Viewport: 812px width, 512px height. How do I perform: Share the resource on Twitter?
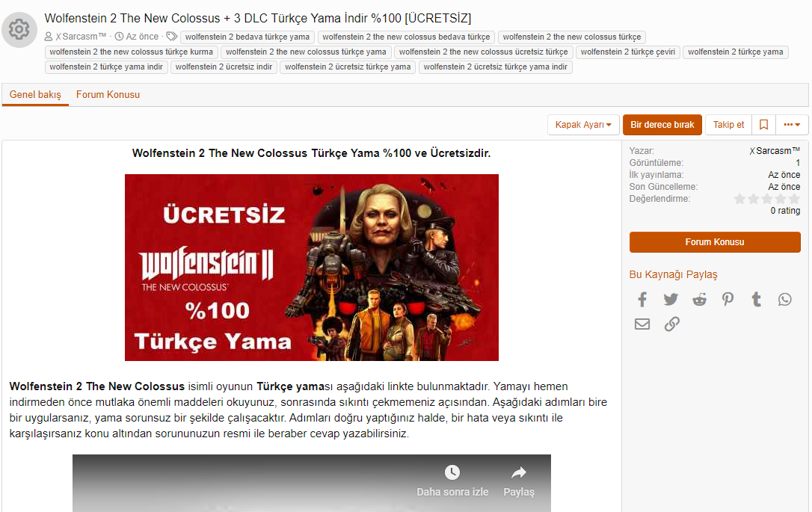[671, 299]
